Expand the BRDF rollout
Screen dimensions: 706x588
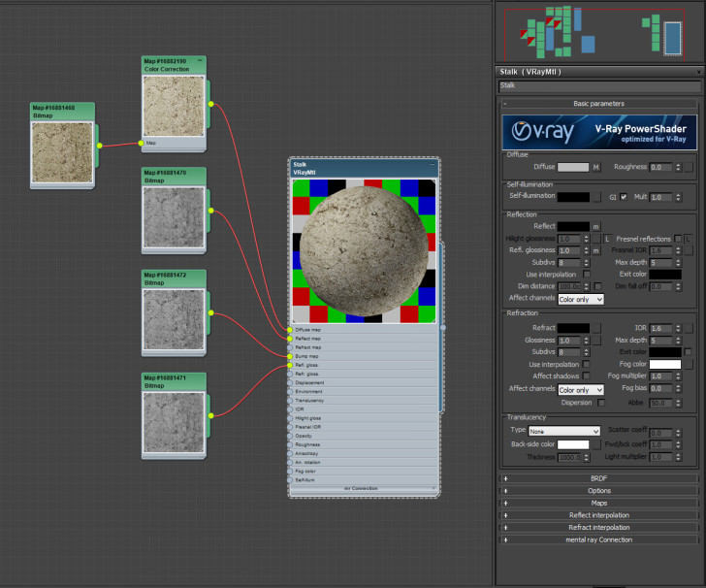599,478
